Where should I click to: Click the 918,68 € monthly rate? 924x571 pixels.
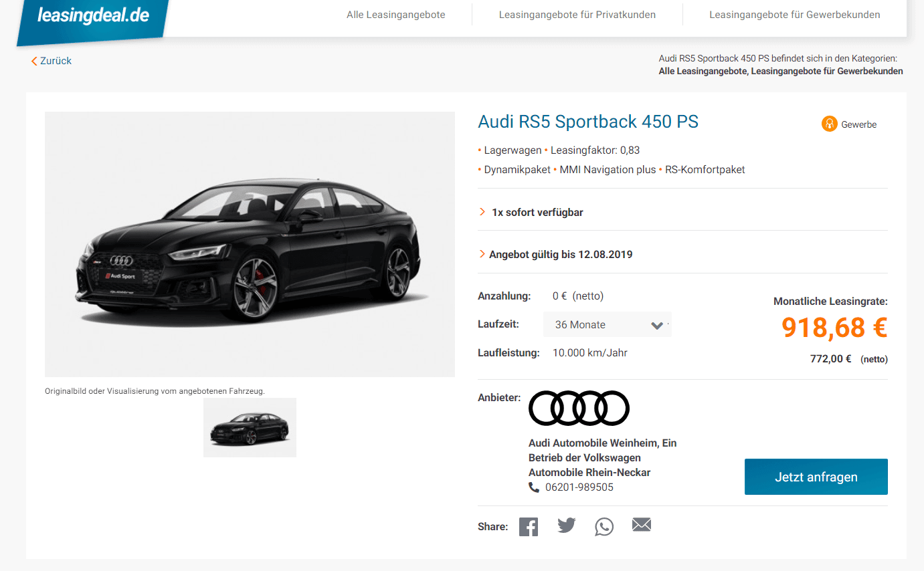point(834,328)
